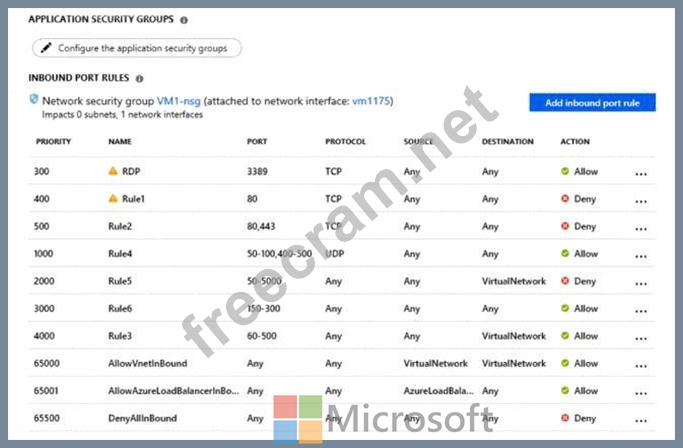Open the ellipsis menu for Rule2
Image resolution: width=683 pixels, height=448 pixels.
[x=641, y=227]
